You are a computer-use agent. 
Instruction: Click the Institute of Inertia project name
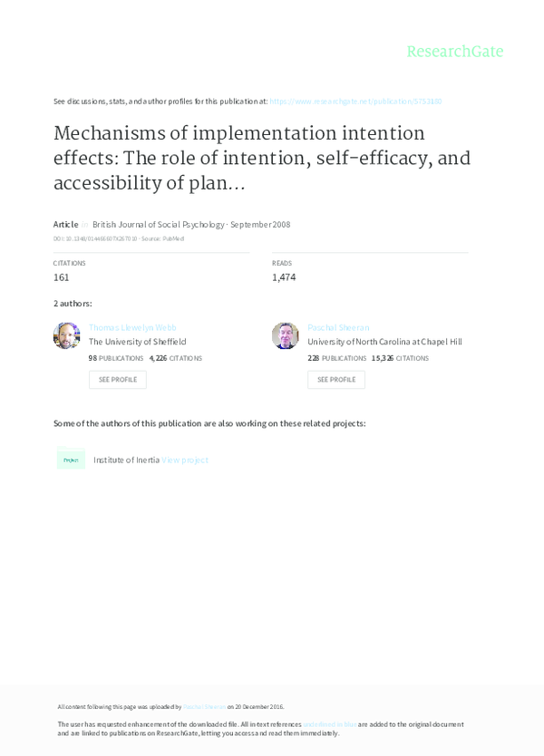point(126,460)
